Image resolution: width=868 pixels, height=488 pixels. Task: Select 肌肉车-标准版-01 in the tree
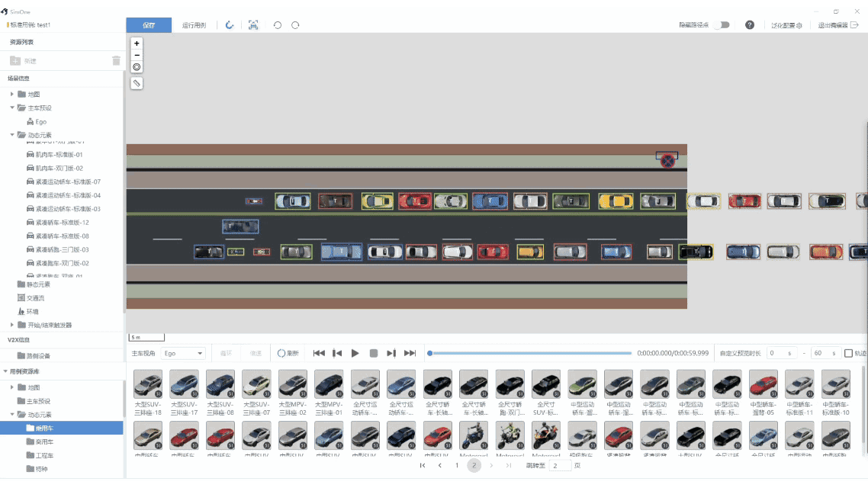(x=55, y=155)
